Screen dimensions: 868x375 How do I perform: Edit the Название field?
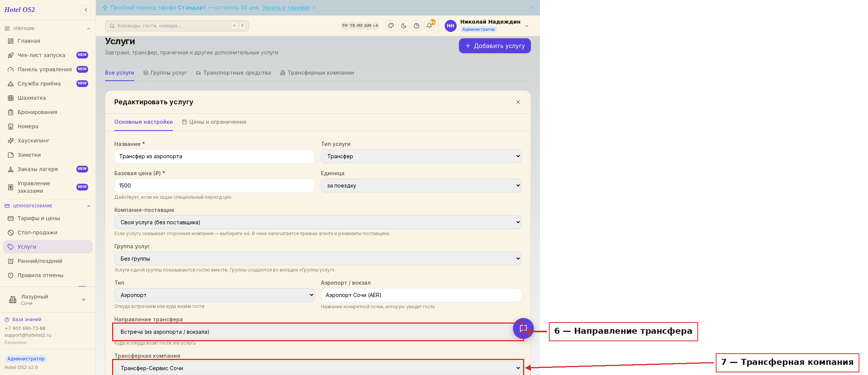214,156
